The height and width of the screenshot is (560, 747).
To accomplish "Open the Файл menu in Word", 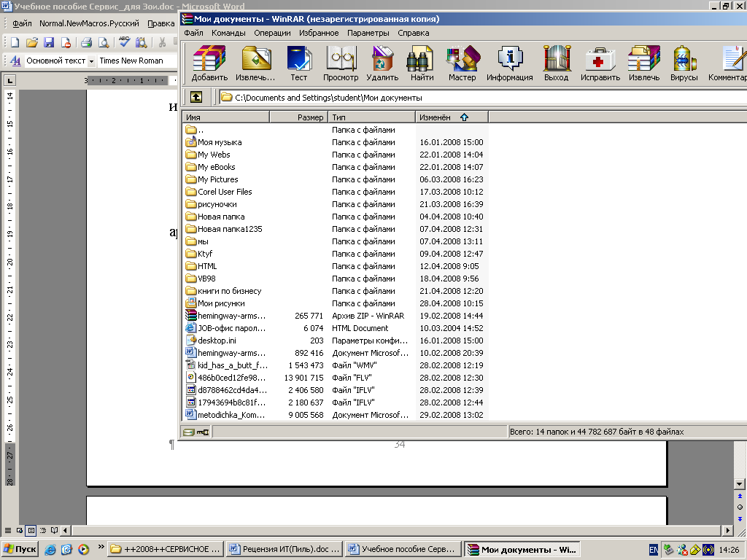I will 22,23.
